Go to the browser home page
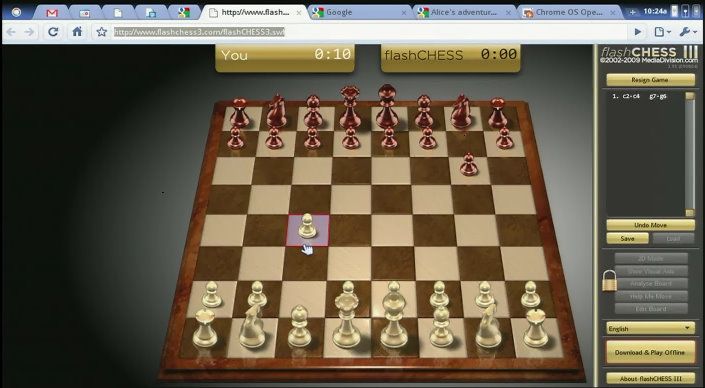The height and width of the screenshot is (388, 705). [x=77, y=31]
